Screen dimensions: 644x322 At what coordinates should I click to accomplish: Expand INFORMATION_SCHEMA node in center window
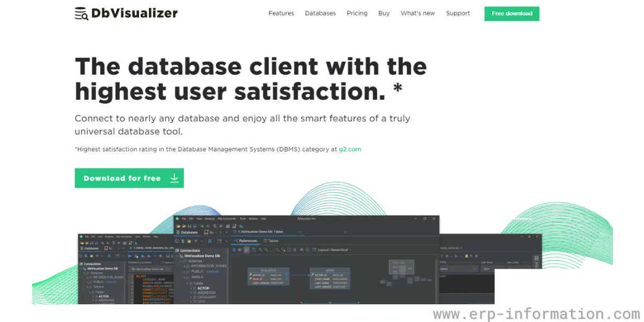(184, 266)
